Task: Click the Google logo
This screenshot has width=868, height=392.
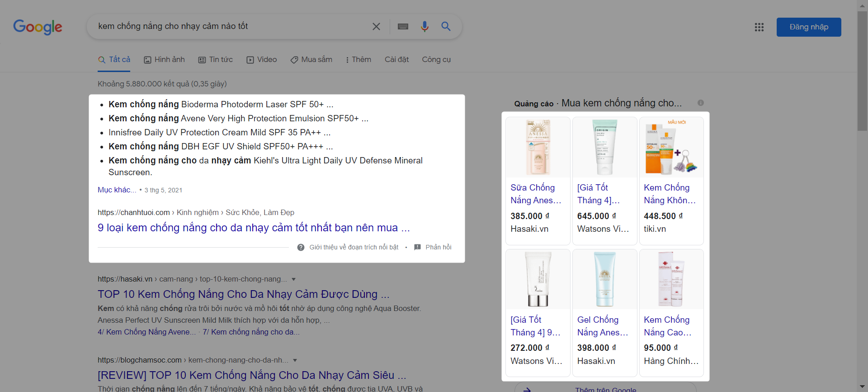Action: click(x=38, y=27)
